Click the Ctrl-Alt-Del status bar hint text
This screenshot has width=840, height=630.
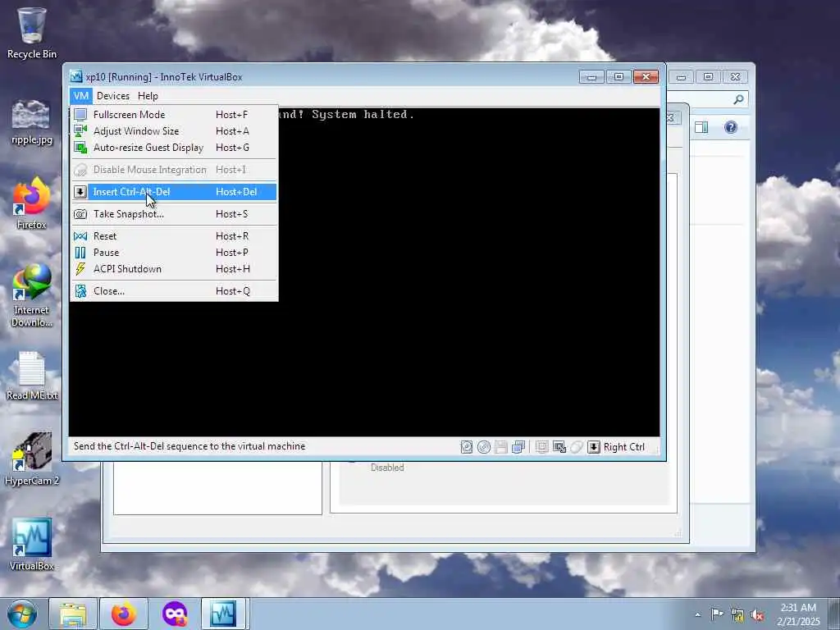click(x=189, y=446)
